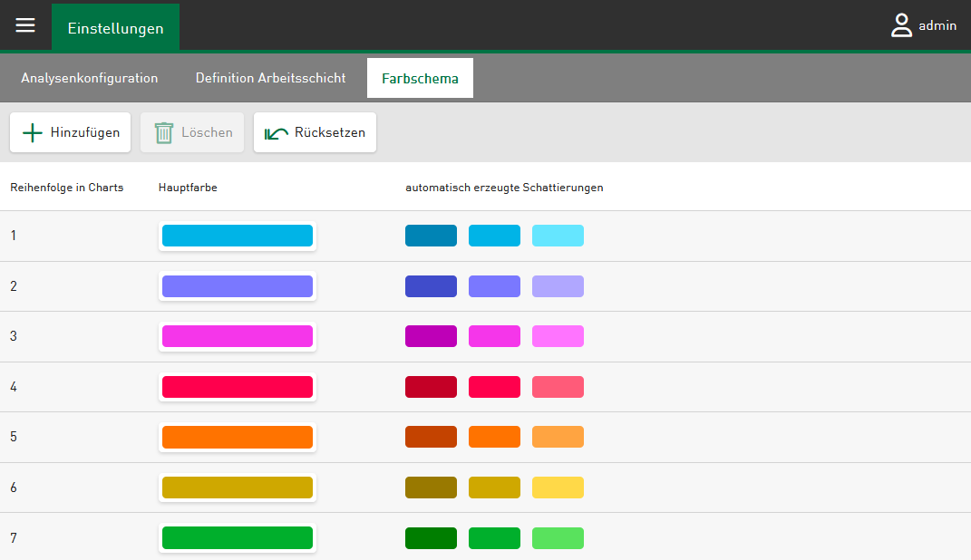This screenshot has height=560, width=971.
Task: Click the red main color in row 4
Action: click(x=237, y=387)
